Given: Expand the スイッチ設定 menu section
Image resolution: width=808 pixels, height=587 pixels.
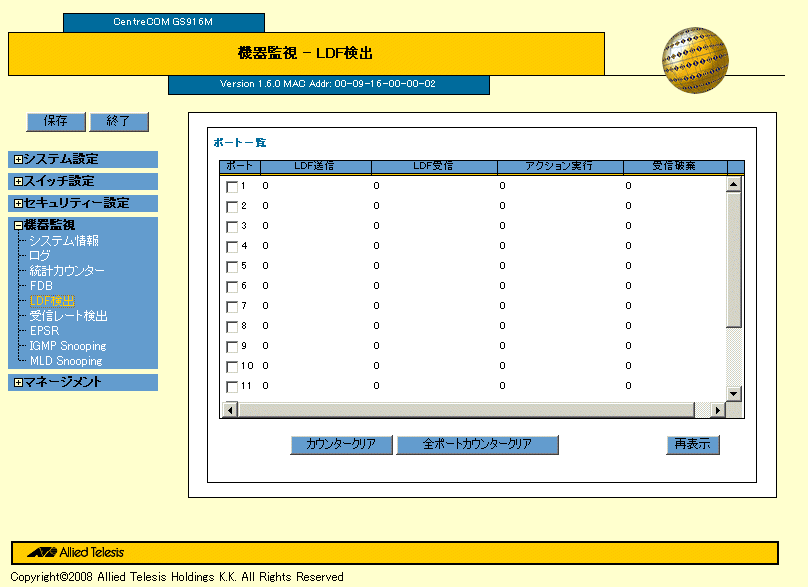Looking at the screenshot, I should 19,181.
